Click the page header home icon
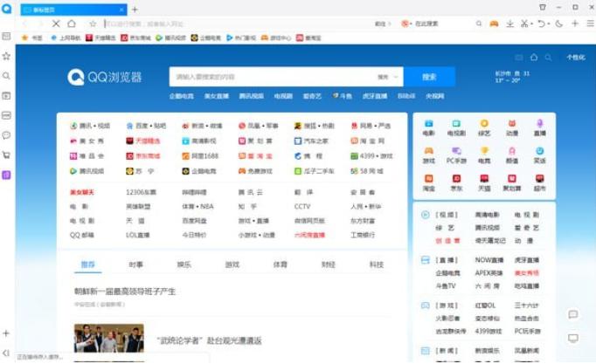The width and height of the screenshot is (596, 364). (x=534, y=58)
